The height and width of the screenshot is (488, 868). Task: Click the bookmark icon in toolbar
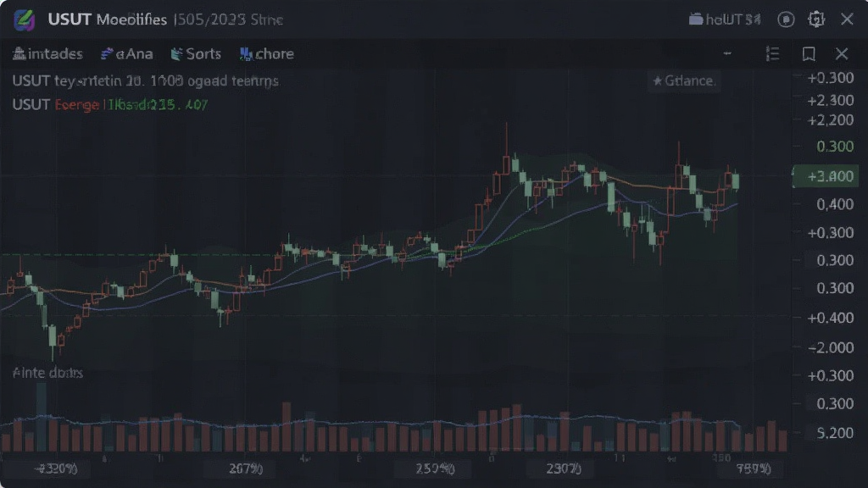[809, 53]
